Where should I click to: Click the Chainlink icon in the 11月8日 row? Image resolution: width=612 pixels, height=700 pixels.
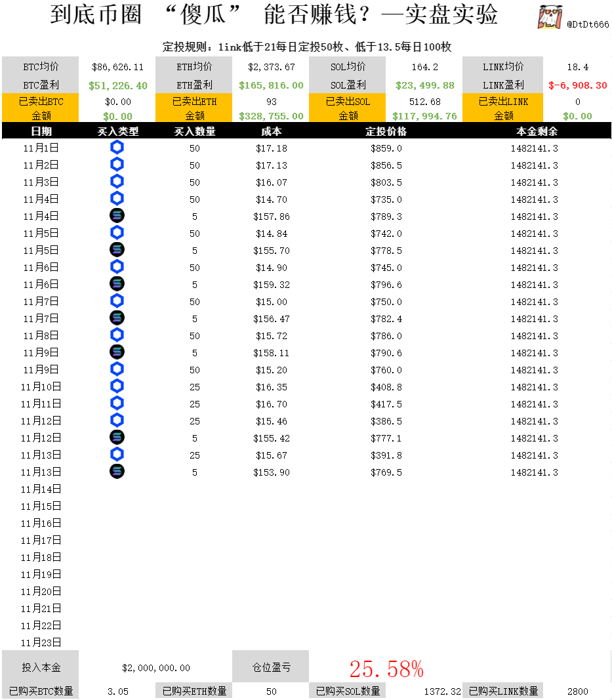pyautogui.click(x=117, y=335)
